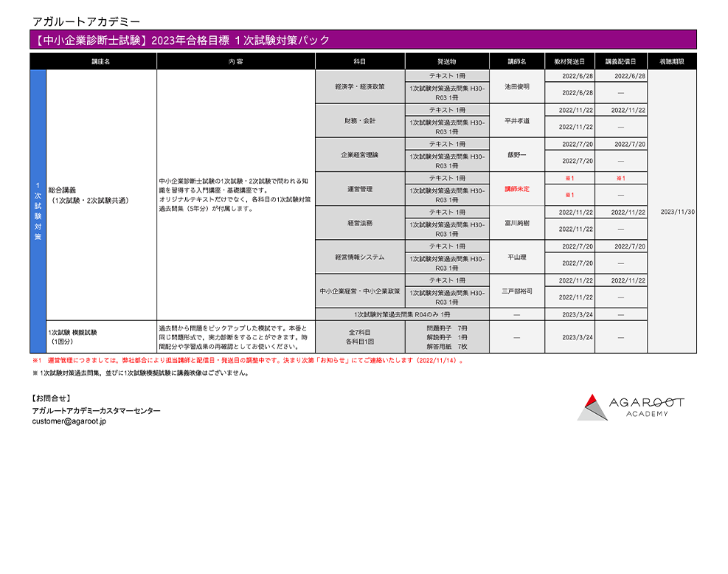Click instructor name 池田俊明

516,86
